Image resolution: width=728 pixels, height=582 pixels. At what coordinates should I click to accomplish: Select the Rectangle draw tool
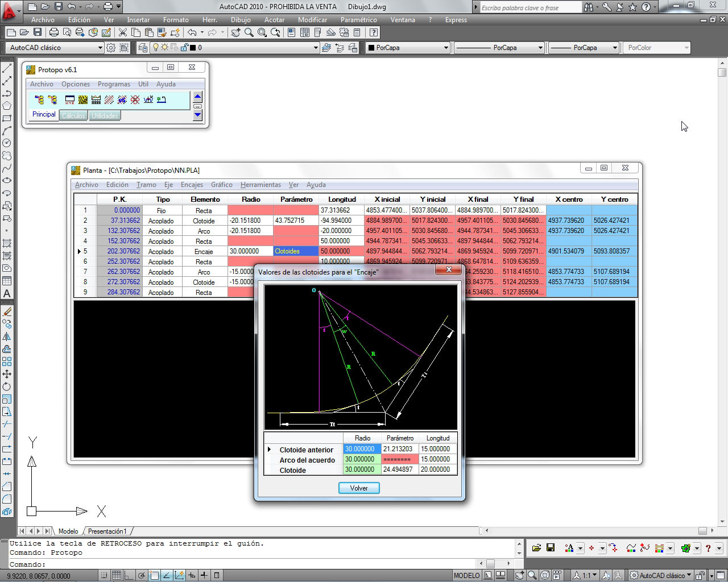(7, 118)
